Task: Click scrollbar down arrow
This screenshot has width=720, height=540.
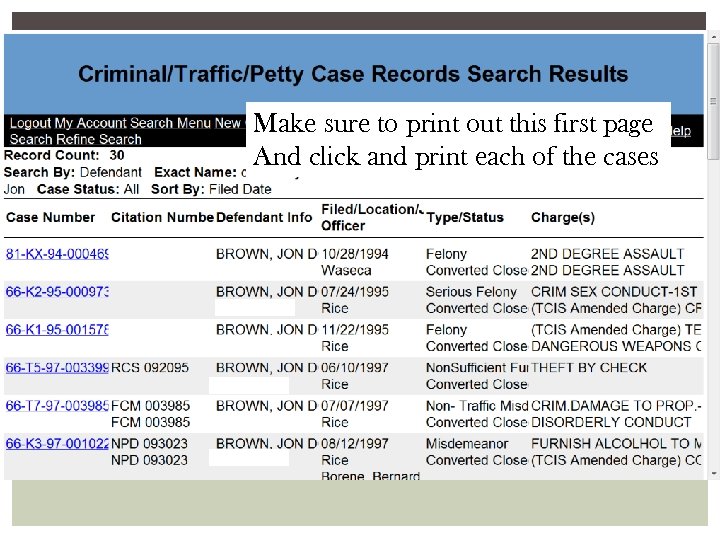Action: coord(713,473)
